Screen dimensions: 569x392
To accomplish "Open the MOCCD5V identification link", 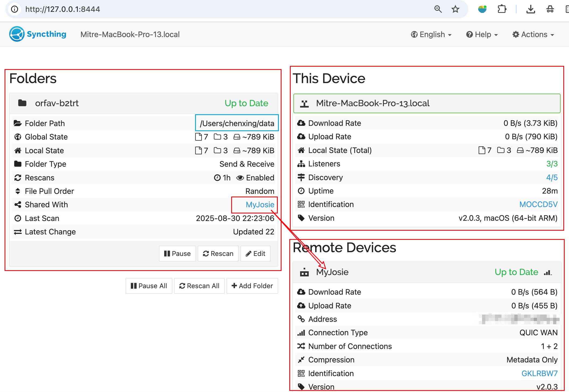I will click(538, 204).
